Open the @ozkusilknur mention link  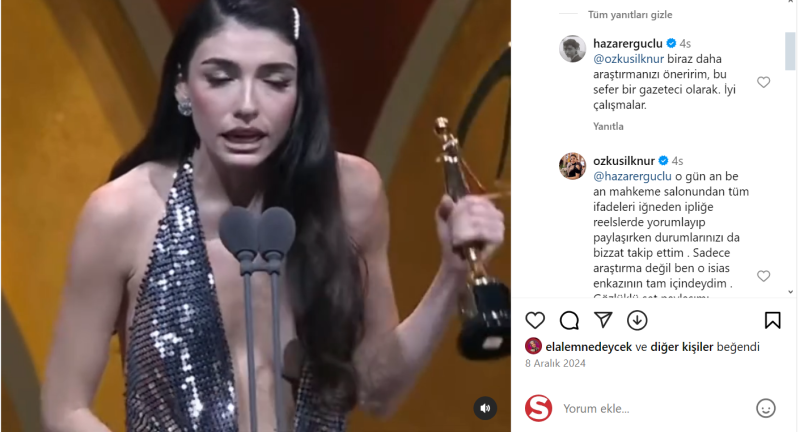pos(629,59)
